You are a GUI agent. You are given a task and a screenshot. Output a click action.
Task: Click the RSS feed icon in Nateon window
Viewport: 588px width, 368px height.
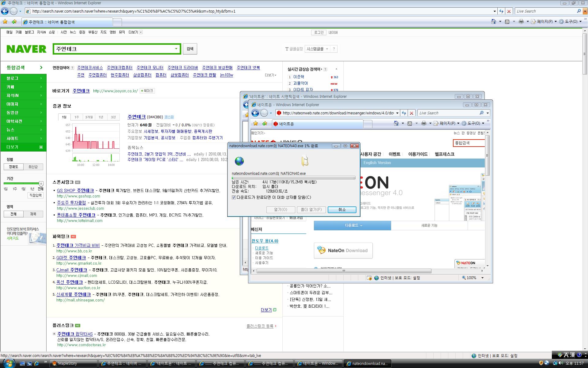pyautogui.click(x=410, y=123)
